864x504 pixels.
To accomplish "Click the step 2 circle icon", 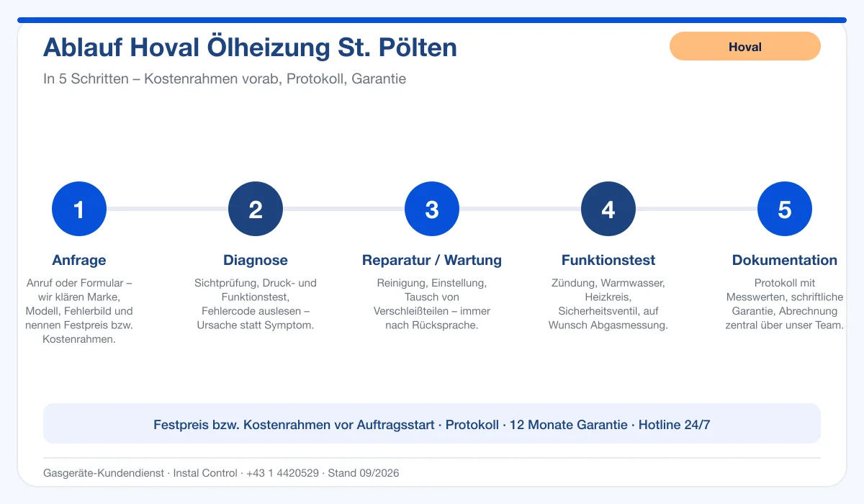I will click(256, 209).
